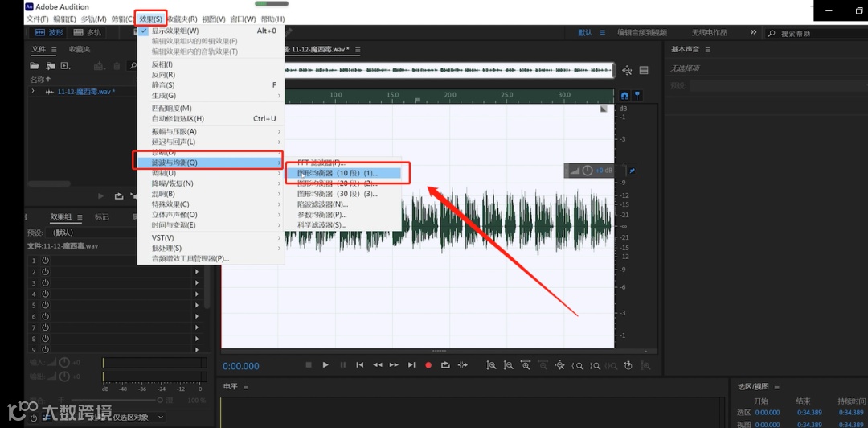This screenshot has height=428, width=868.
Task: Choose 降噪/恢复(N) in Effects menu
Action: coord(211,183)
